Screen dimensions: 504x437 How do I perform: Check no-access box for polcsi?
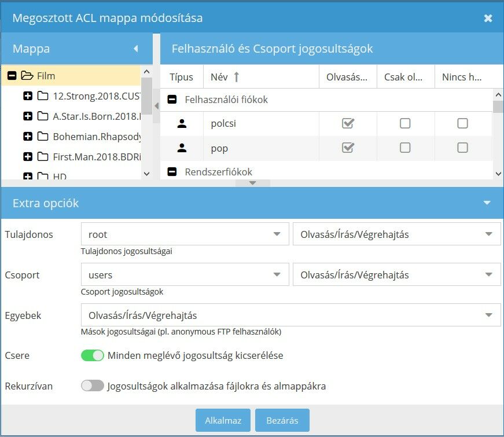point(462,123)
